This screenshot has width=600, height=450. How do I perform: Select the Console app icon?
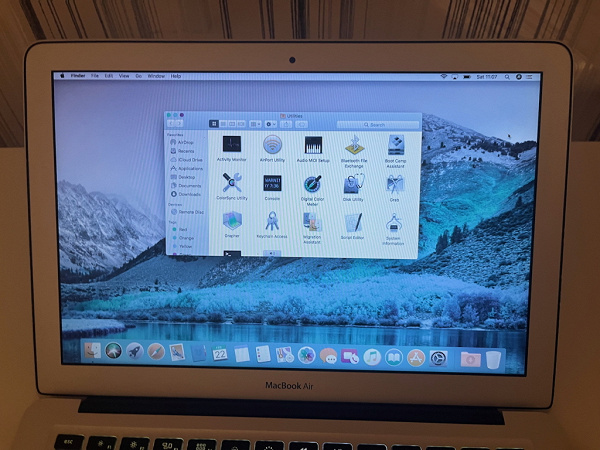click(272, 183)
